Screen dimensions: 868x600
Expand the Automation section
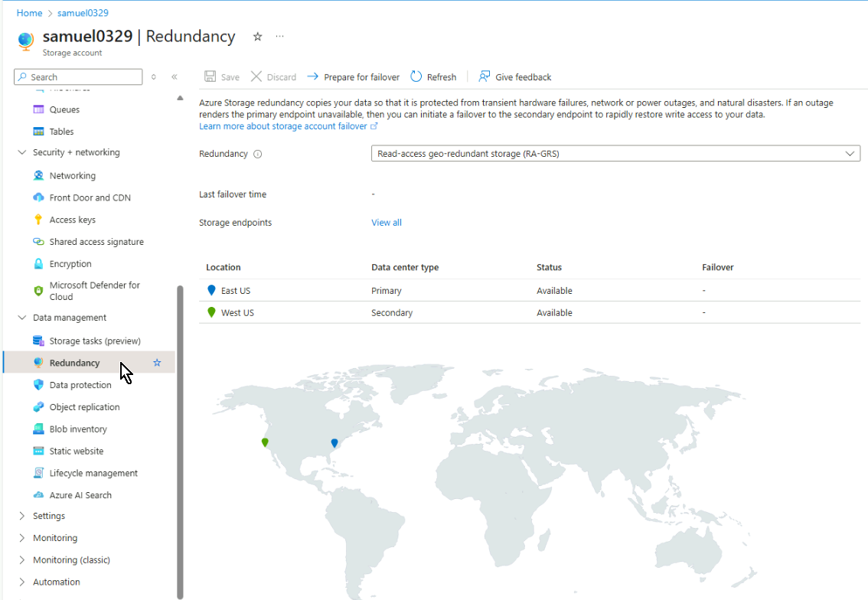point(22,582)
